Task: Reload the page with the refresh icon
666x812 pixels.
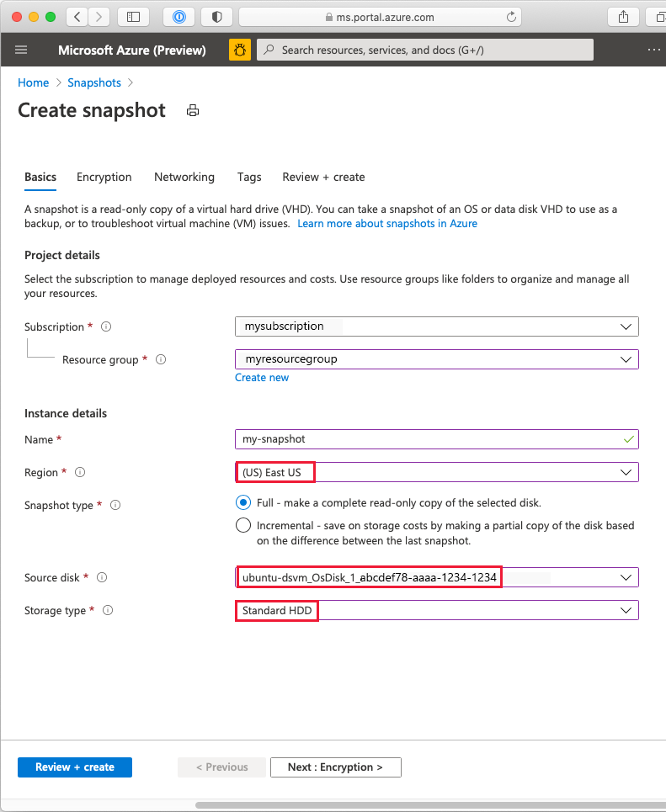Action: (511, 17)
